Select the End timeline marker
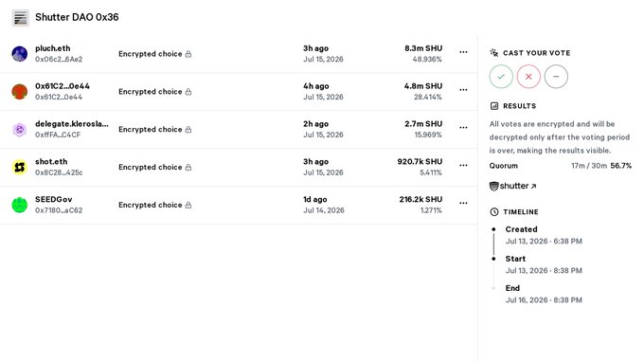Viewport: 644px width, 362px height. pos(493,288)
